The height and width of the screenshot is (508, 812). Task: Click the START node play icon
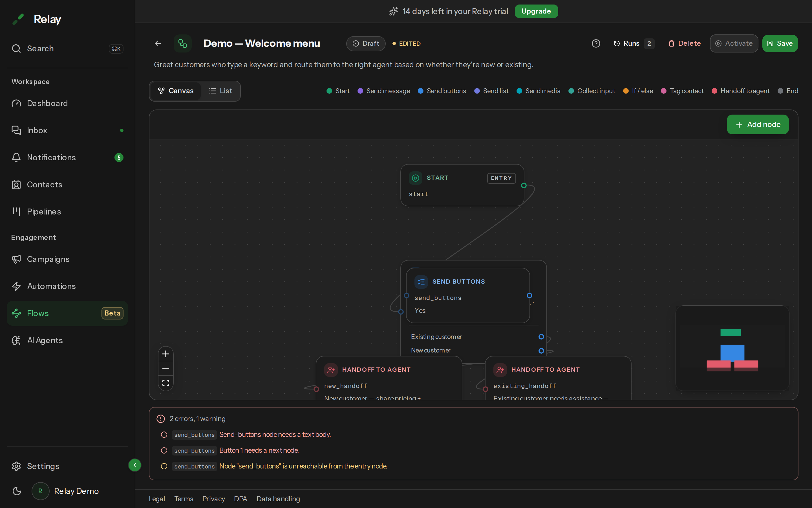415,178
